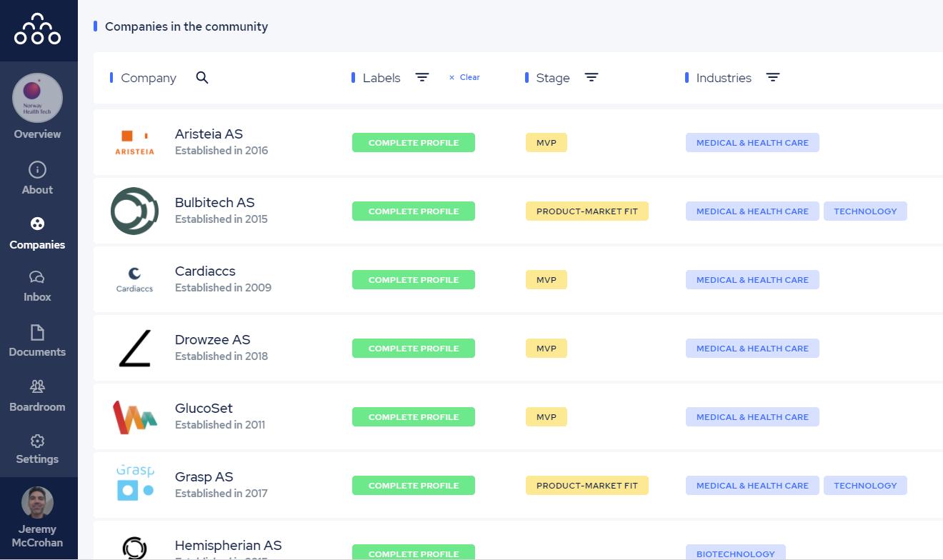Image resolution: width=943 pixels, height=560 pixels.
Task: Open the Cardiaccs company
Action: pyautogui.click(x=205, y=271)
